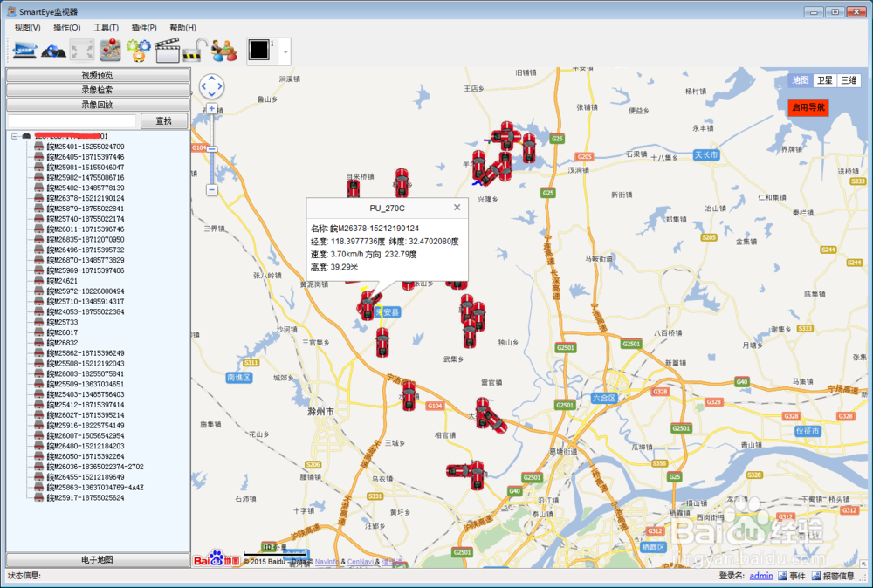Select device 皖M24053-18755022384
Image resolution: width=873 pixels, height=588 pixels.
pos(86,311)
